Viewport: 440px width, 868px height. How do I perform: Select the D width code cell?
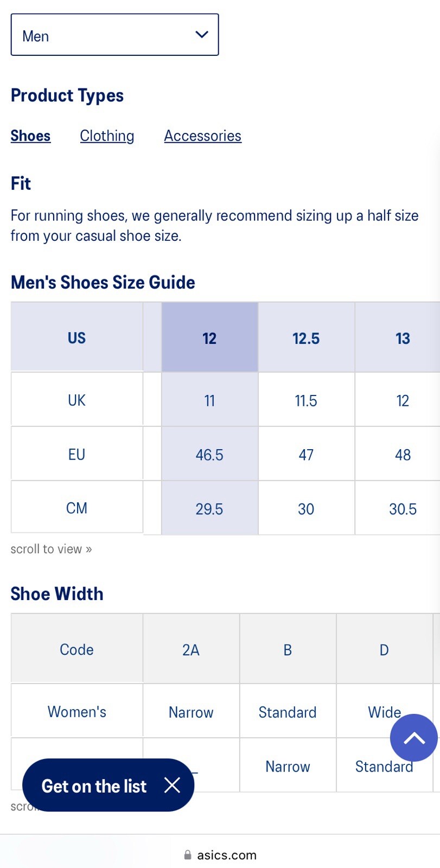(384, 649)
